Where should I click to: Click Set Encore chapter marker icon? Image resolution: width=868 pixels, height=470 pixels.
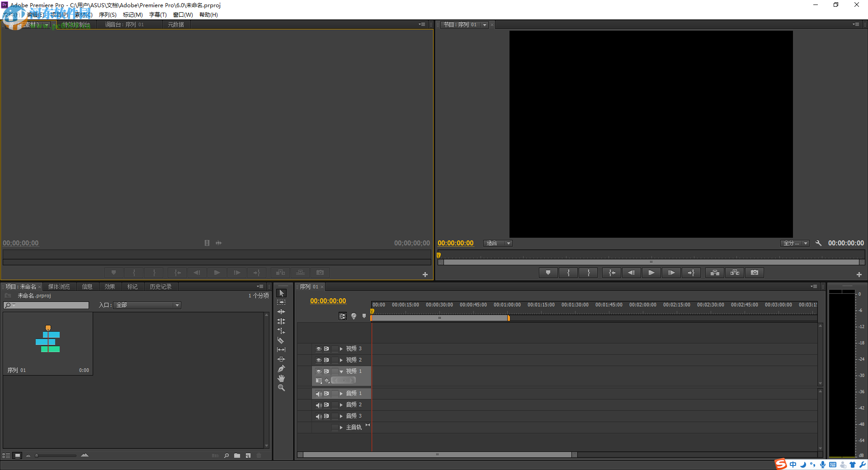[x=354, y=316]
